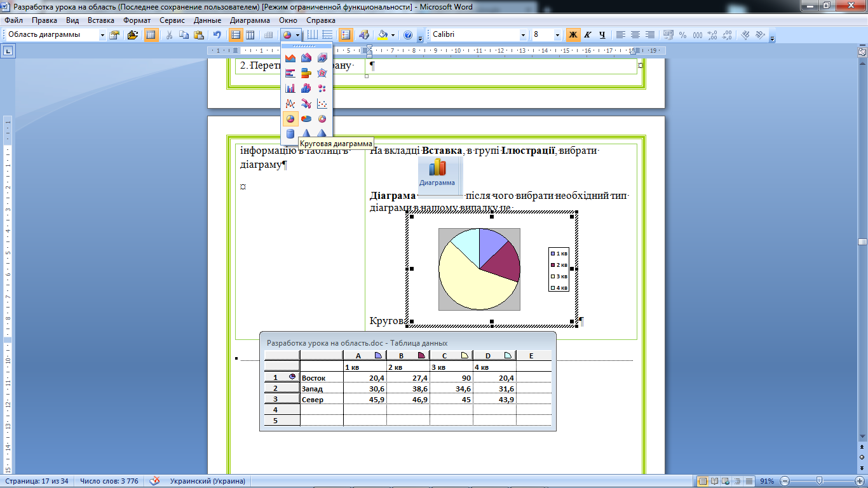Click the Import File toolbar icon

(133, 35)
